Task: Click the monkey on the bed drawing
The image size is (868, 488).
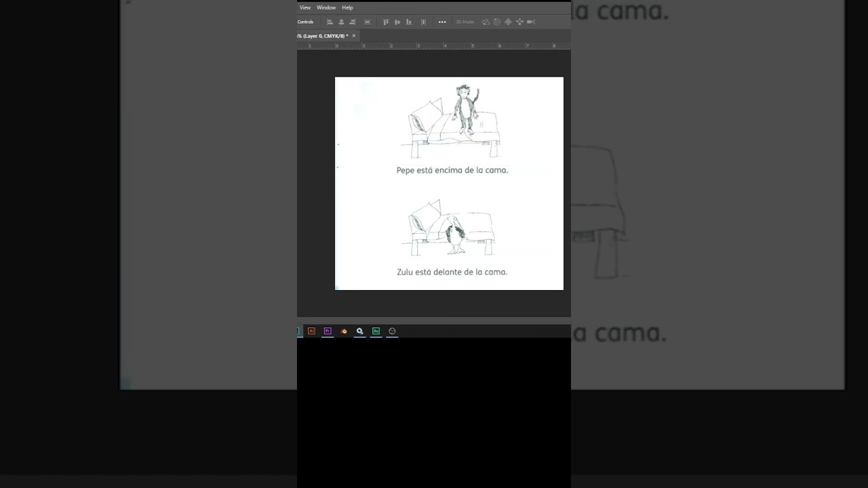Action: tap(465, 108)
